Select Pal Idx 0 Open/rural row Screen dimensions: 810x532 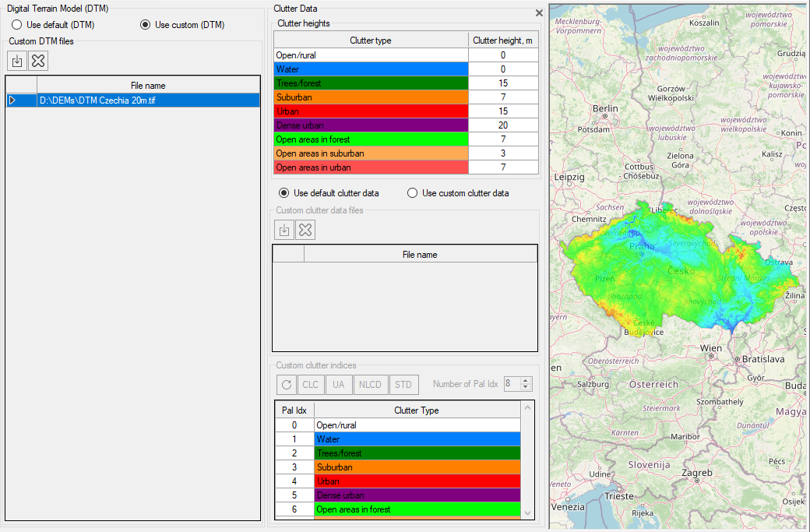point(398,425)
